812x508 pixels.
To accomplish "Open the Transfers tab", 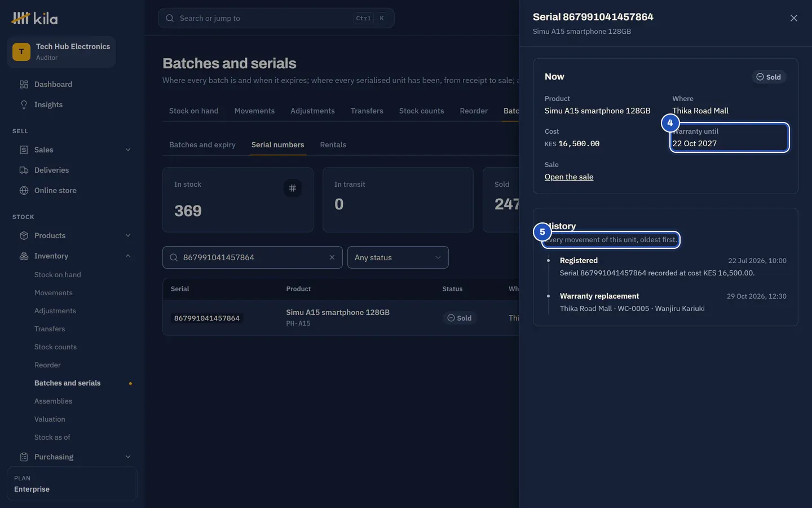I will (367, 111).
